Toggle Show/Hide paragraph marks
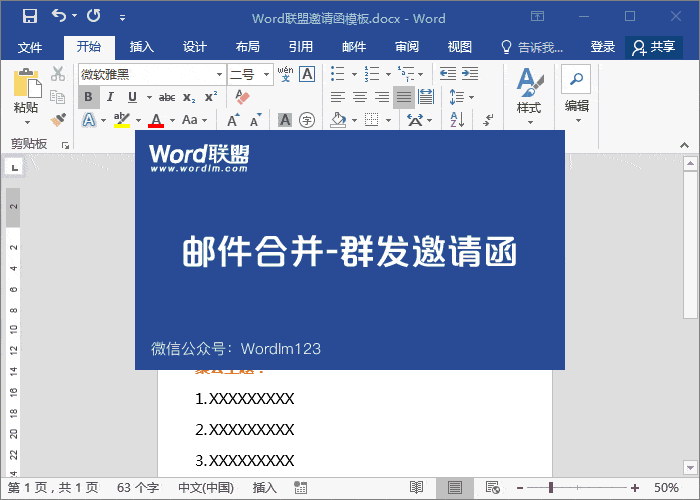This screenshot has height=500, width=700. pyautogui.click(x=488, y=120)
